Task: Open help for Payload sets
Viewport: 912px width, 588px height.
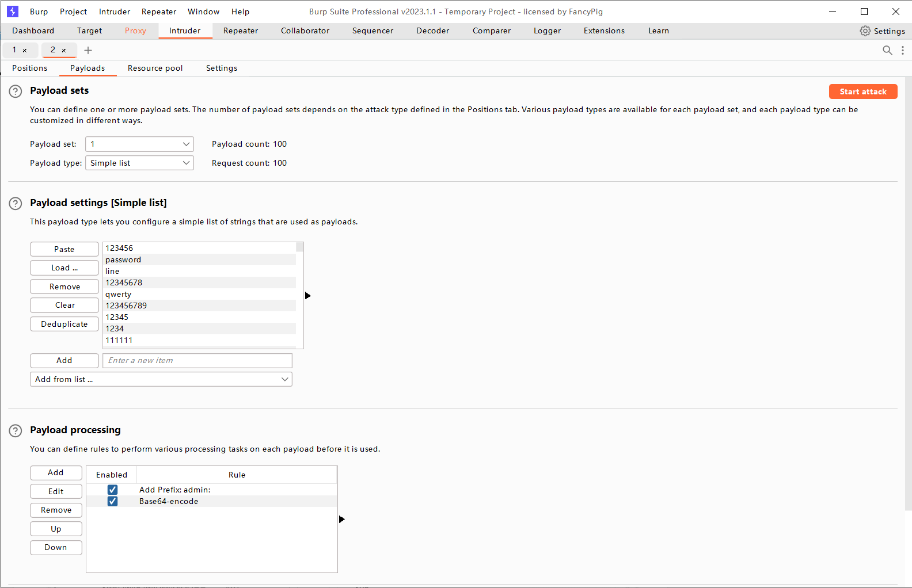Action: 16,91
